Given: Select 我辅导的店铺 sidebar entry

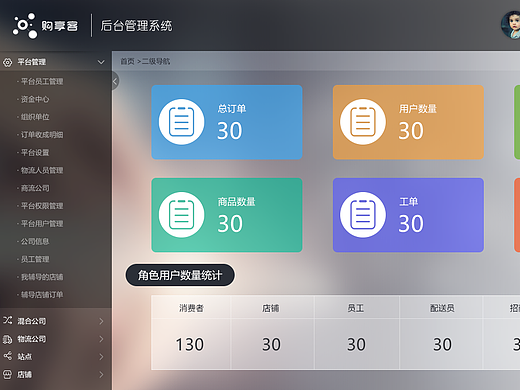Looking at the screenshot, I should point(42,277).
